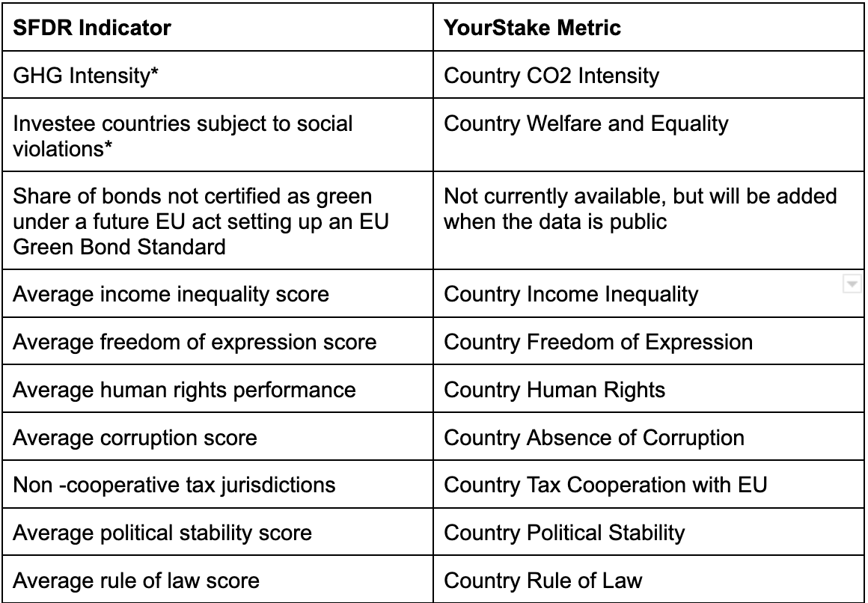Select Average income inequality score cell
The height and width of the screenshot is (603, 868).
tap(218, 293)
